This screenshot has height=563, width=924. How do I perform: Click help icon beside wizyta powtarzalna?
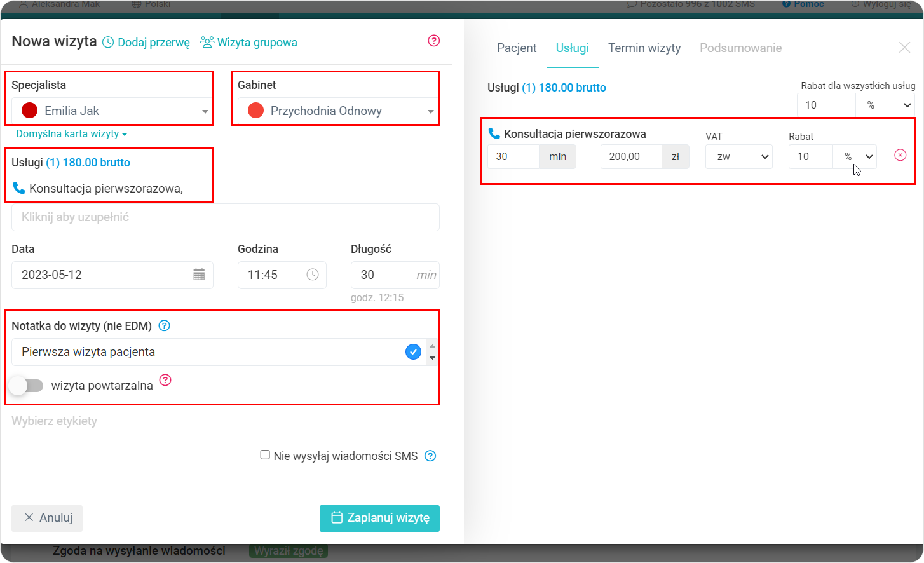165,380
